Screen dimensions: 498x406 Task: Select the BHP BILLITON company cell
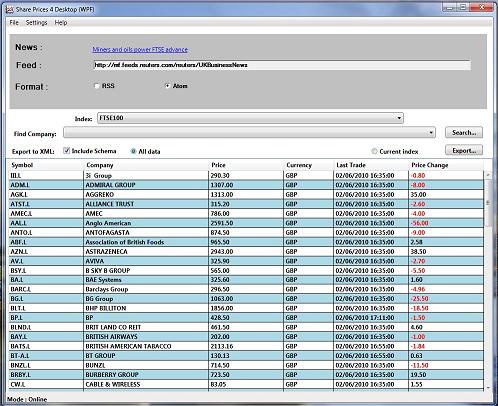(146, 308)
